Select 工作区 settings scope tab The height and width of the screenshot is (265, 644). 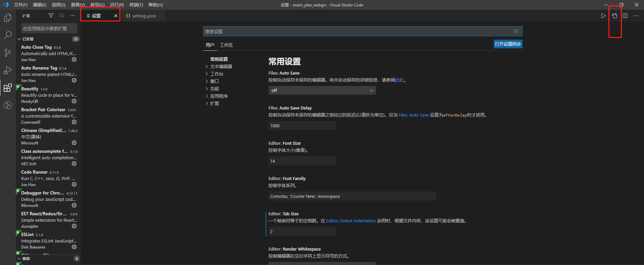pos(226,45)
